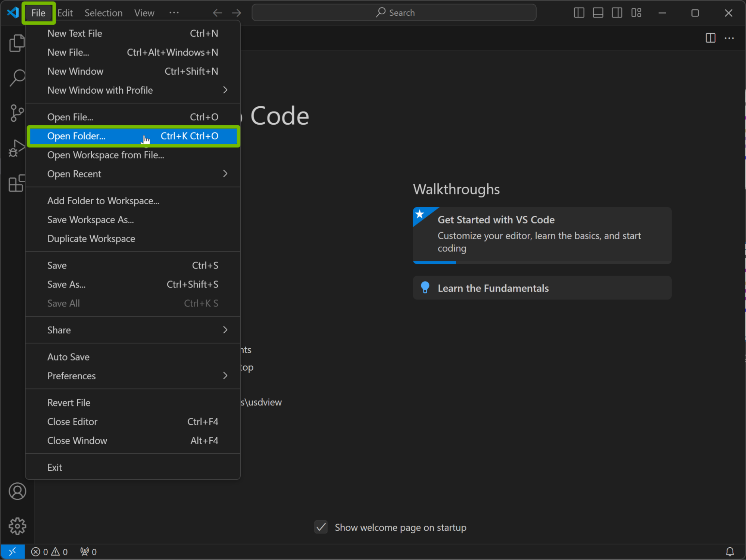Open the Extensions view
The width and height of the screenshot is (746, 560).
[x=17, y=183]
